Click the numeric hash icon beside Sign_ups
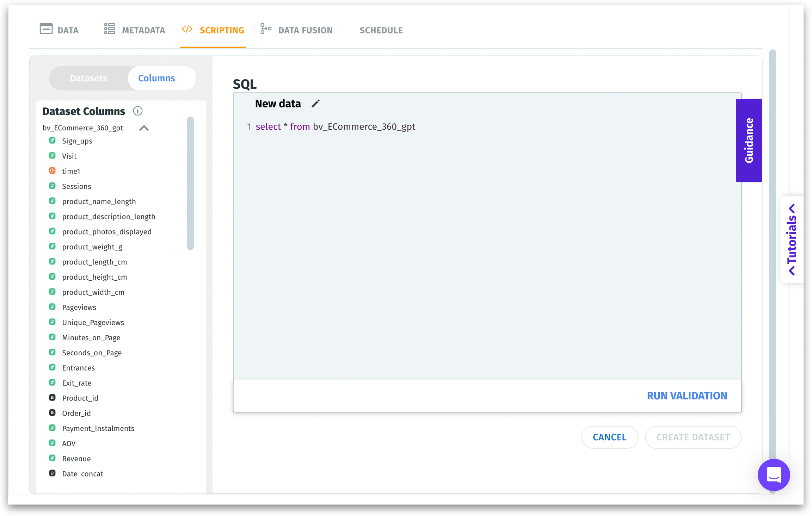The height and width of the screenshot is (516, 812). tap(52, 141)
